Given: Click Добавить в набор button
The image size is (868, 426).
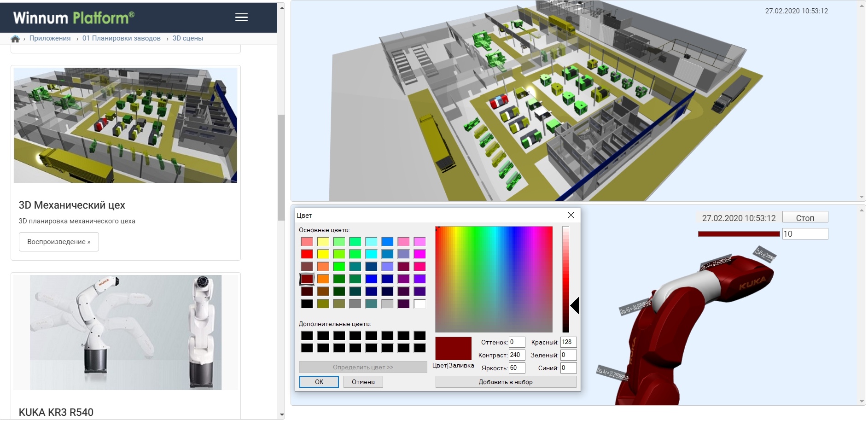Looking at the screenshot, I should (x=506, y=382).
